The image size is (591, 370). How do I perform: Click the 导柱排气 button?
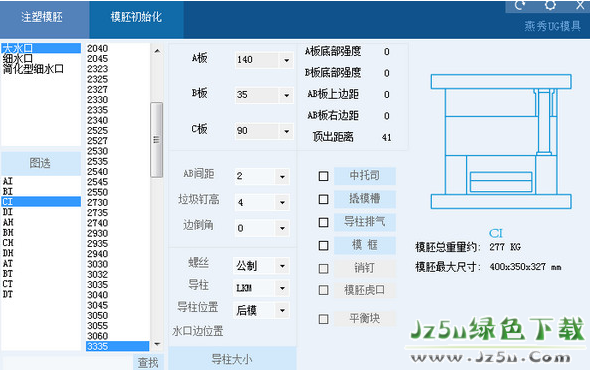pos(364,222)
